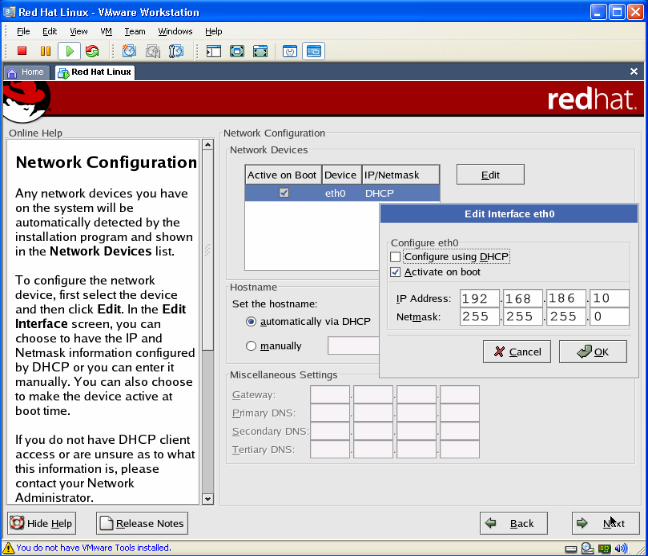The image size is (648, 556).
Task: Take a snapshot using the snapshot toolbar icon
Action: coord(129,51)
